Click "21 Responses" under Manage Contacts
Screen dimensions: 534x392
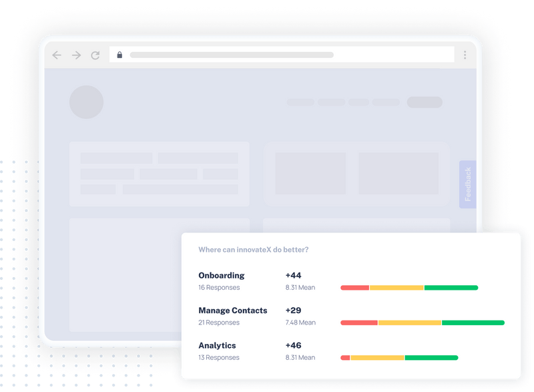(220, 323)
